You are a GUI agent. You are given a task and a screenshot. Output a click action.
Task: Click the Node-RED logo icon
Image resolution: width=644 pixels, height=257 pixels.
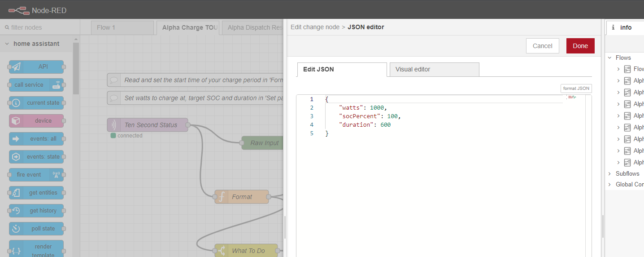[x=19, y=10]
